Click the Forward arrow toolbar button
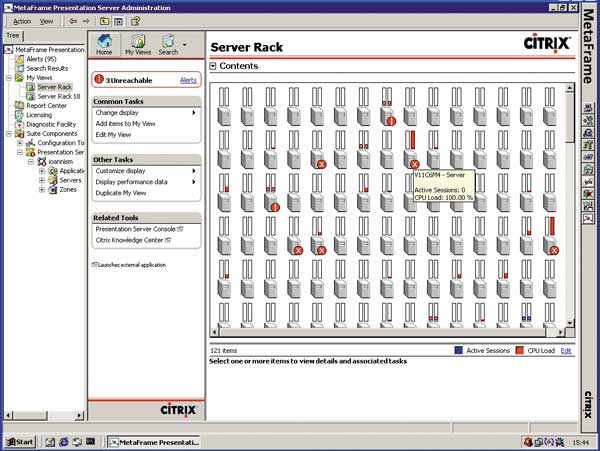The height and width of the screenshot is (451, 600). pos(86,21)
